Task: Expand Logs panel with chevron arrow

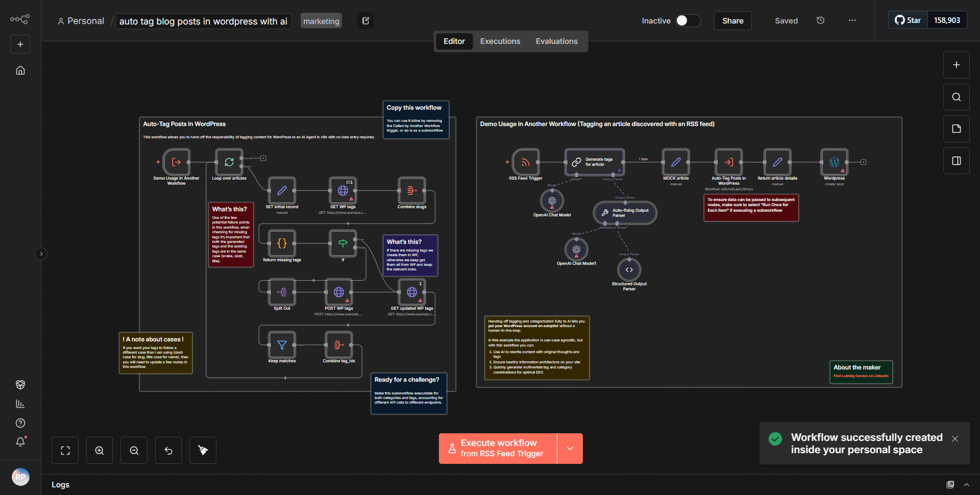Action: pyautogui.click(x=966, y=485)
